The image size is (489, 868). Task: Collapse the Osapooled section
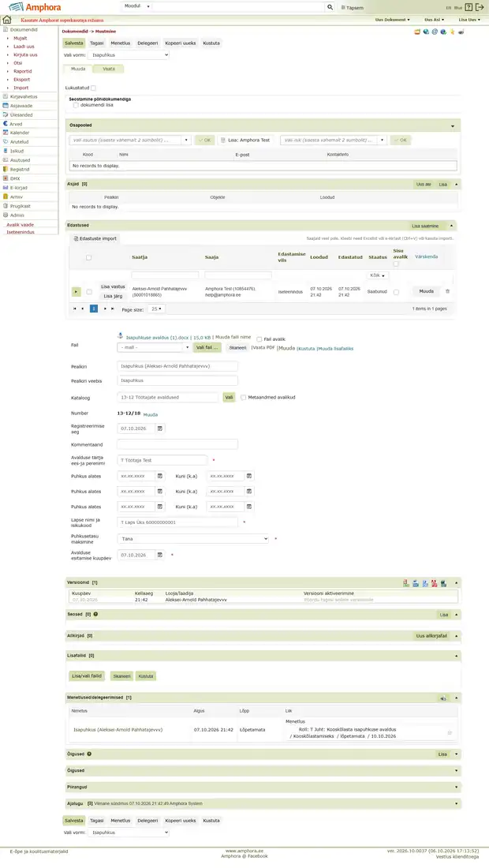point(453,125)
